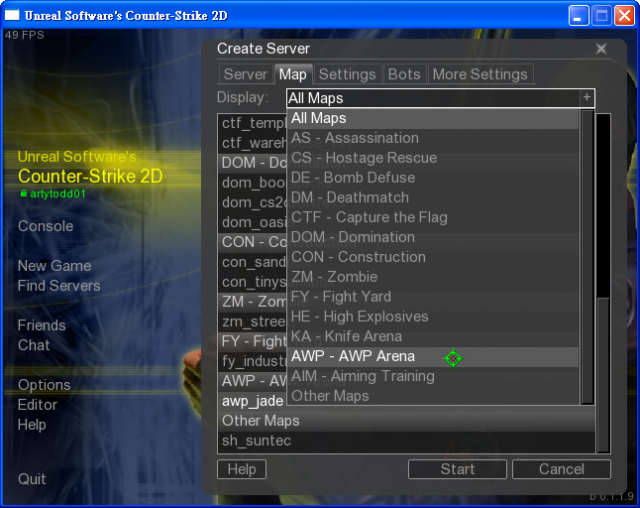Click New Game in main menu
The height and width of the screenshot is (508, 640).
(x=54, y=266)
